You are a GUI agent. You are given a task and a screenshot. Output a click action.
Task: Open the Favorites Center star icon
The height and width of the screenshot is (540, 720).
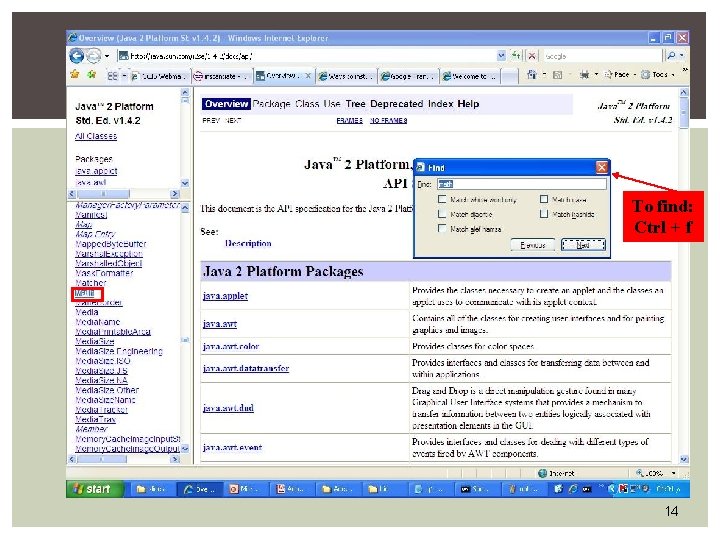click(x=75, y=75)
